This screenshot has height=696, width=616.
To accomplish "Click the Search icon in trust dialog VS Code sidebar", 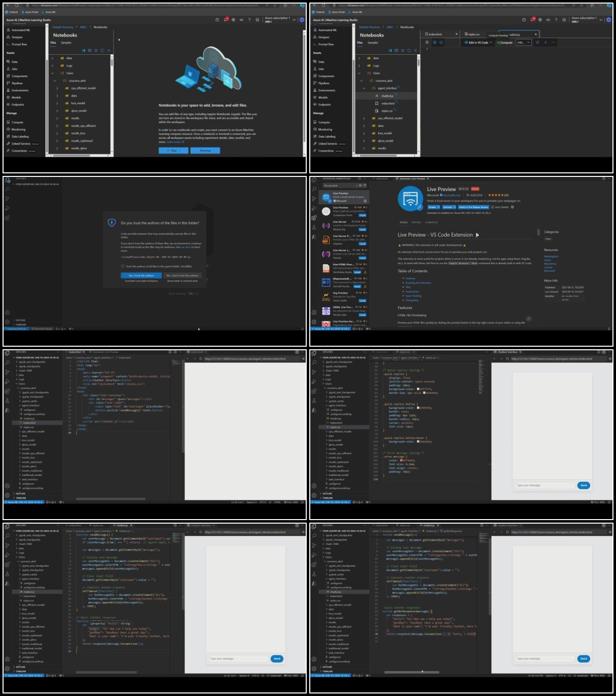I will tap(8, 189).
